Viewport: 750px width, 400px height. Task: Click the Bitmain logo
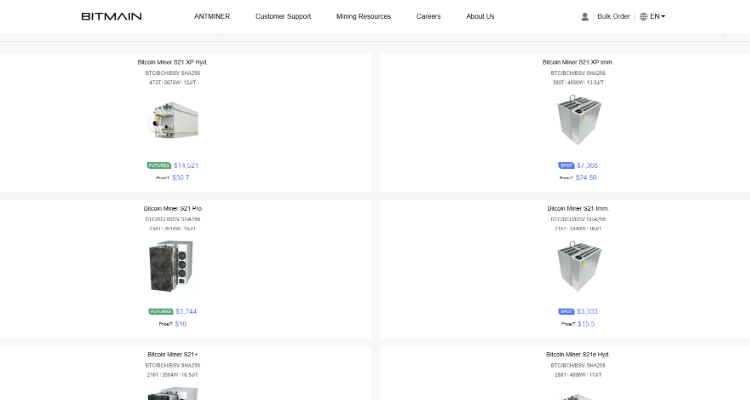click(112, 16)
